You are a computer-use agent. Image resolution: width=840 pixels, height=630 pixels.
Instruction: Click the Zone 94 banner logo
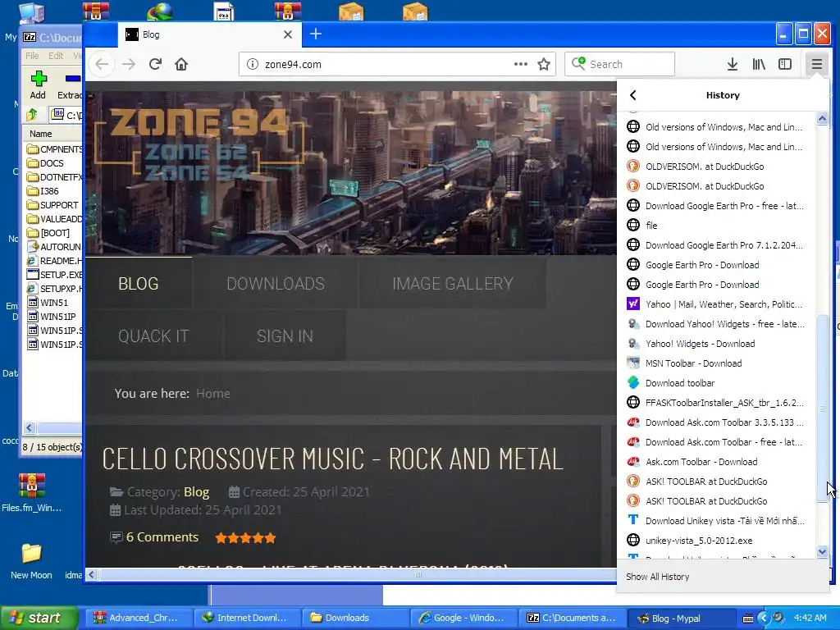tap(199, 144)
